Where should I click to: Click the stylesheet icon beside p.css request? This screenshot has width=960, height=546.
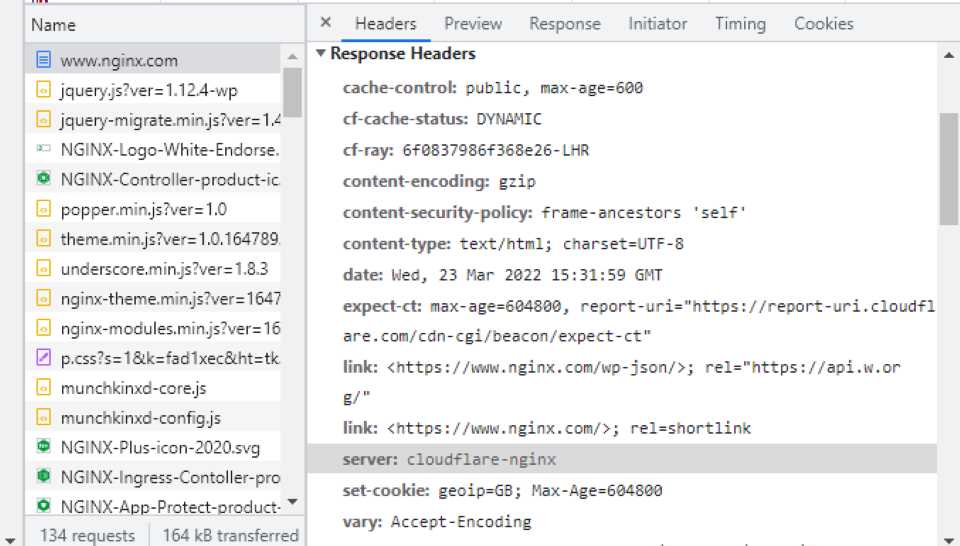[43, 357]
